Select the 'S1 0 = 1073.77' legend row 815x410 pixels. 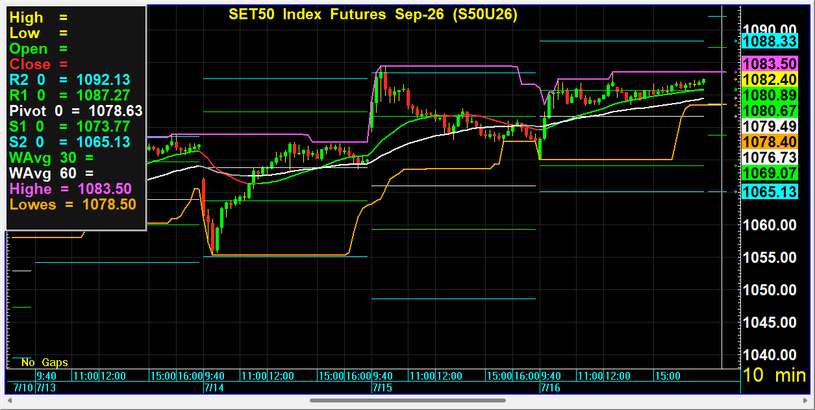click(70, 126)
